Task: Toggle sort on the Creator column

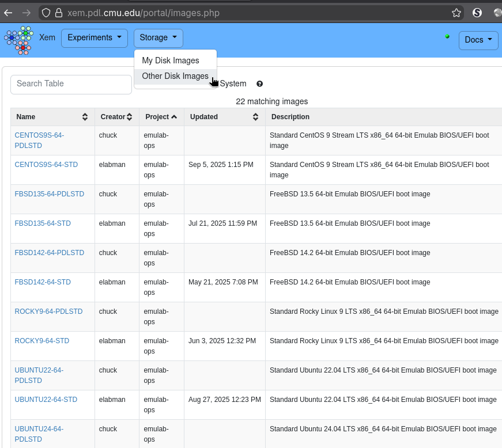Action: click(130, 117)
